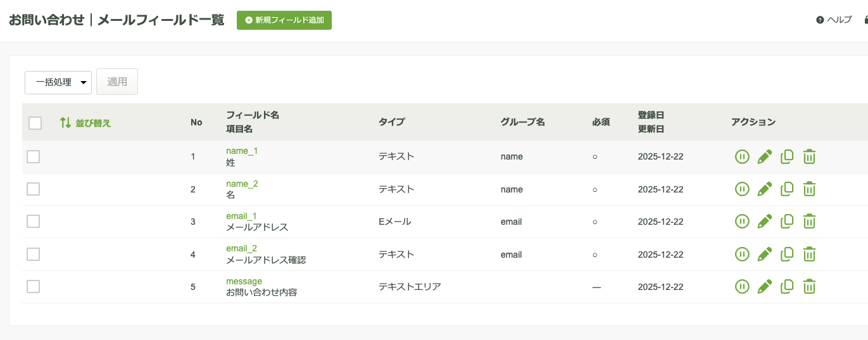868x340 pixels.
Task: Click the pencil icon for email_1 row
Action: (x=765, y=221)
